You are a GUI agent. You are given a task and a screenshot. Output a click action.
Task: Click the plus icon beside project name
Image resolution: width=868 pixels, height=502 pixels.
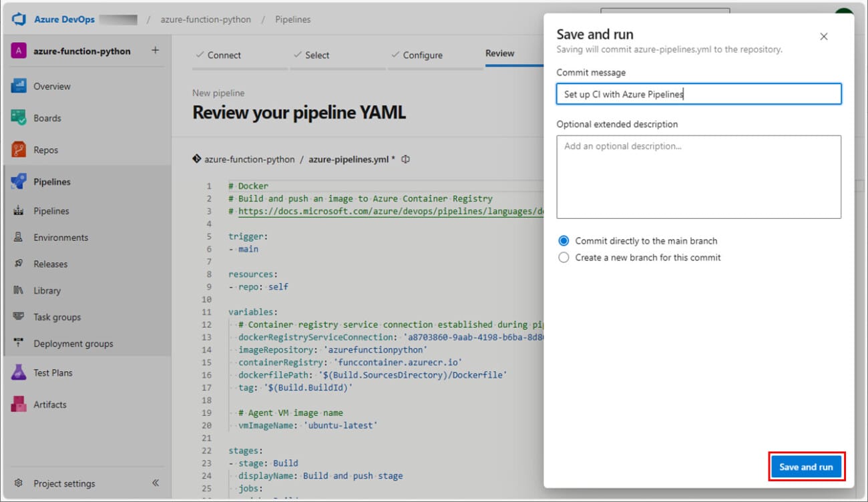[155, 51]
